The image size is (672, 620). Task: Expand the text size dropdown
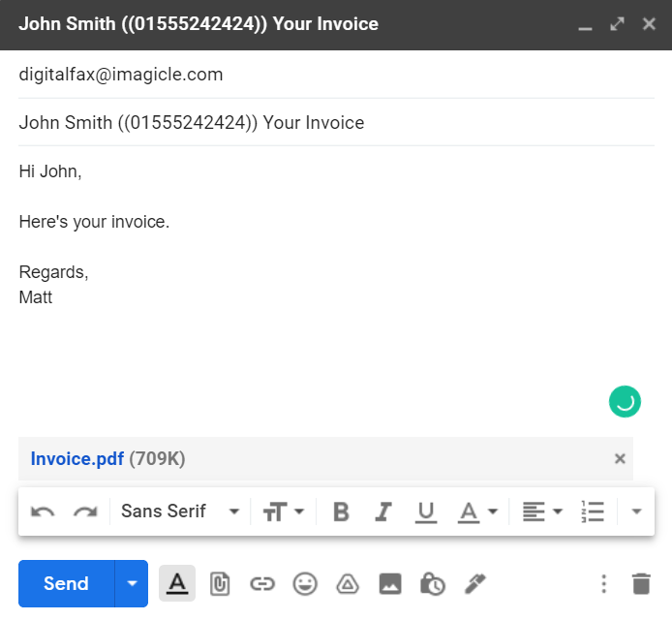pyautogui.click(x=284, y=511)
